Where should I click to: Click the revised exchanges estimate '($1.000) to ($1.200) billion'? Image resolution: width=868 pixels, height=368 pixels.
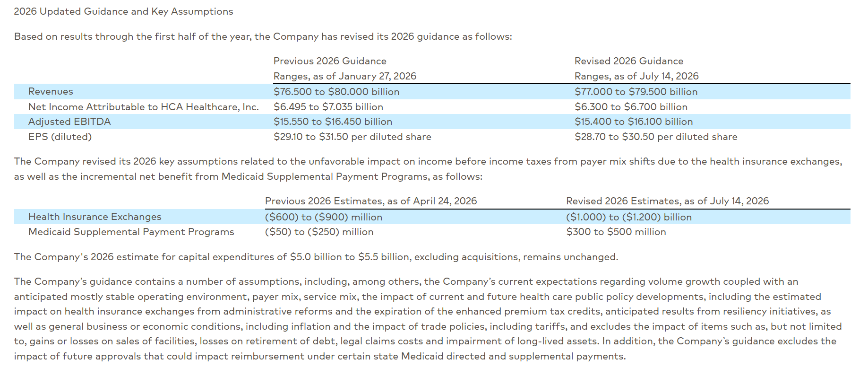click(629, 217)
